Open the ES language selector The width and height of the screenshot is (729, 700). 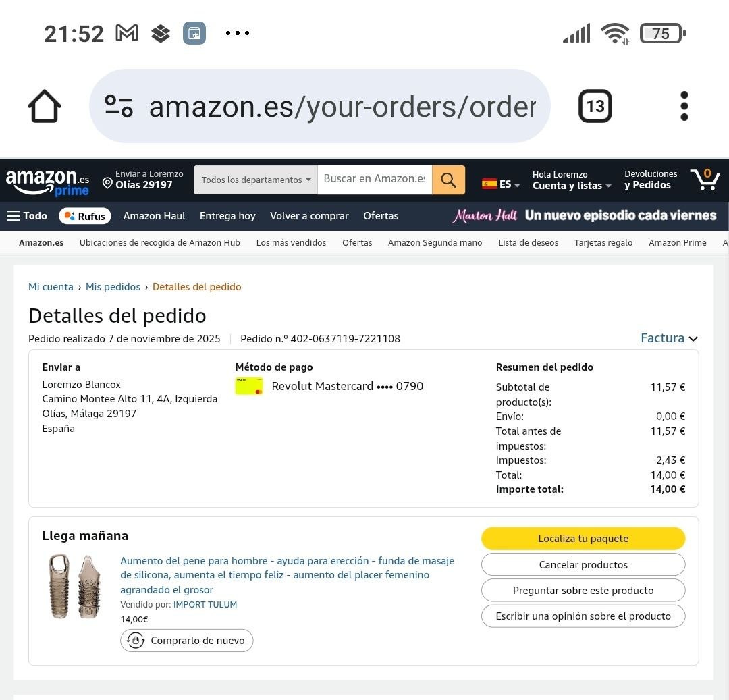click(501, 184)
